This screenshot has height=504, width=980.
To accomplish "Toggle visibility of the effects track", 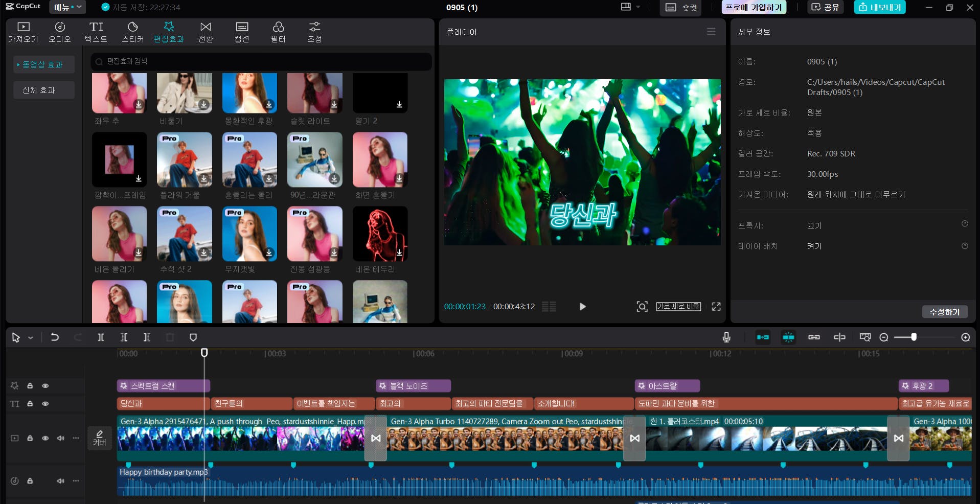I will (45, 386).
